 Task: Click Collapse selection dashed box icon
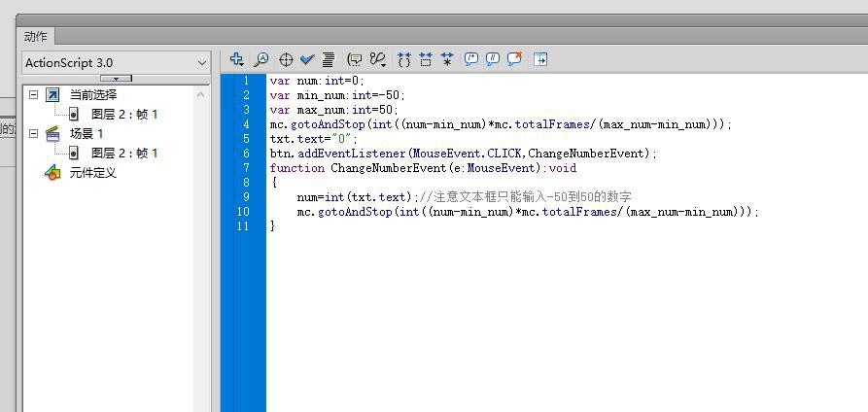click(426, 59)
